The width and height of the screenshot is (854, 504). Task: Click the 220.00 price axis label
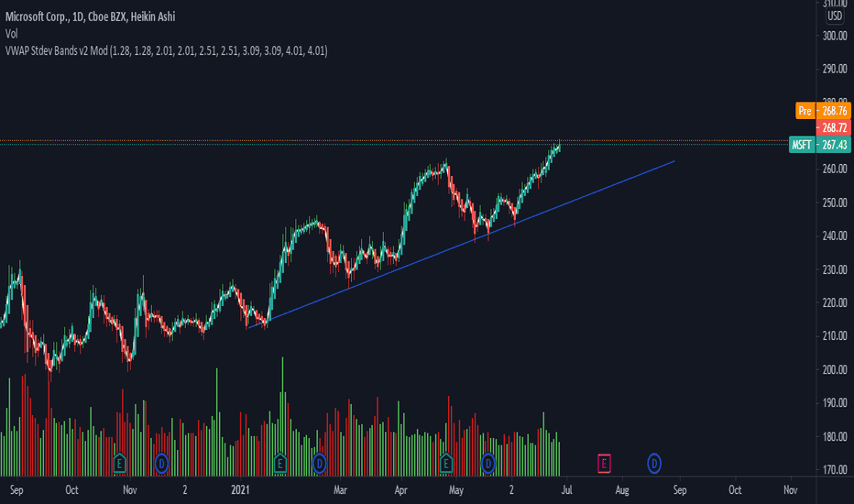coord(835,303)
